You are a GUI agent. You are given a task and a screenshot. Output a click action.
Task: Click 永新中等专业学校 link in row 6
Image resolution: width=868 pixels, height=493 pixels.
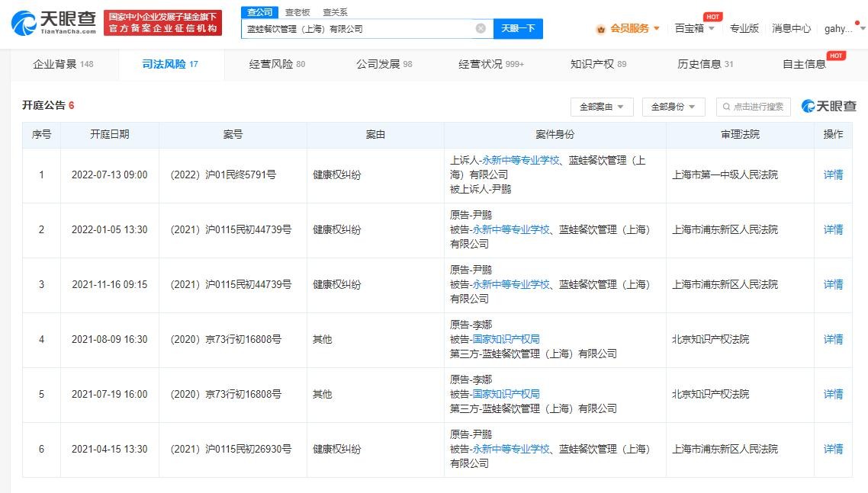pos(511,449)
